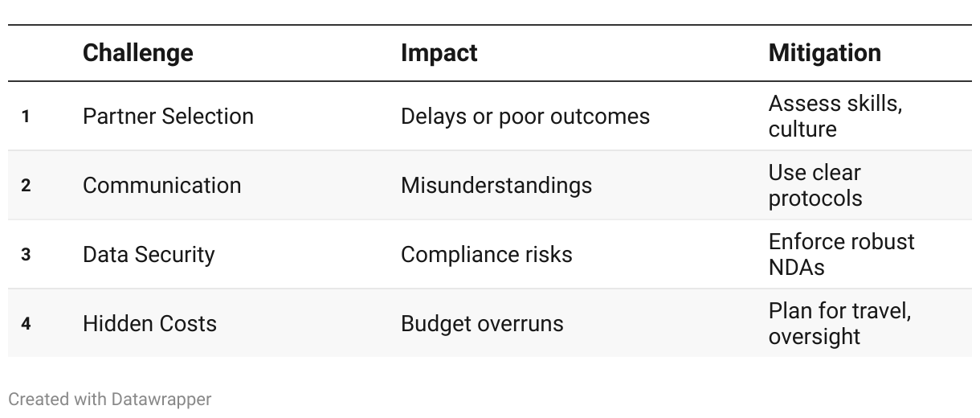
Task: Click the Impact column header
Action: 439,53
